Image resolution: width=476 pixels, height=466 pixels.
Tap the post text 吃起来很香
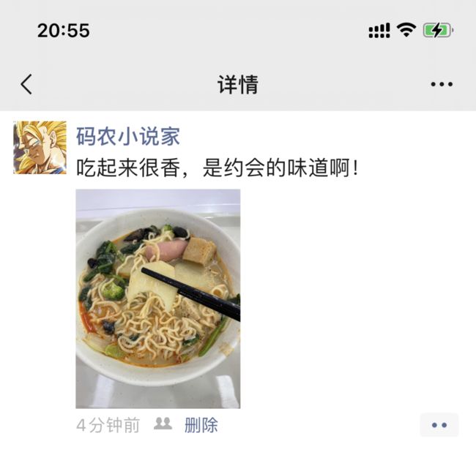tap(128, 168)
